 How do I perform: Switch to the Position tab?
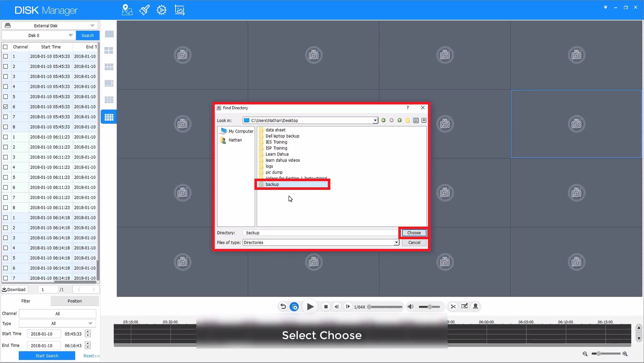point(75,301)
